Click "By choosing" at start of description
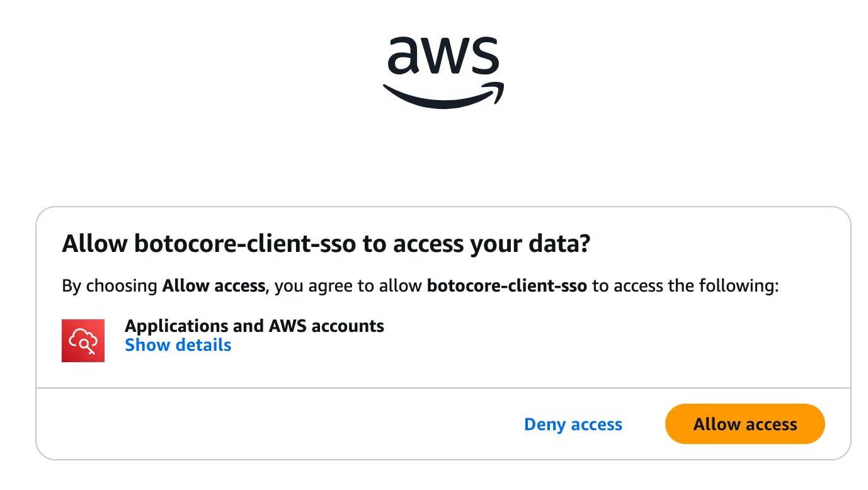The height and width of the screenshot is (490, 868). (x=110, y=286)
